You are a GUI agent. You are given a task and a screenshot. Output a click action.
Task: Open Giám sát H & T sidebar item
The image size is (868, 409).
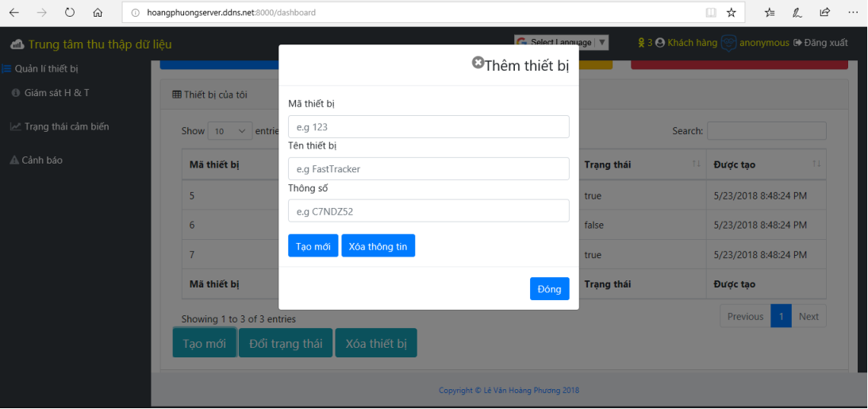tap(56, 93)
